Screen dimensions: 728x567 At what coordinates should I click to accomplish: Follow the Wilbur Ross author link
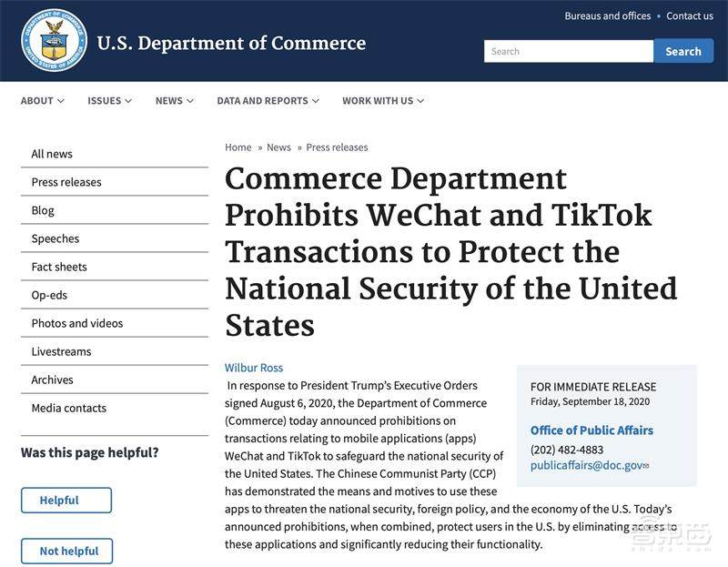[254, 368]
